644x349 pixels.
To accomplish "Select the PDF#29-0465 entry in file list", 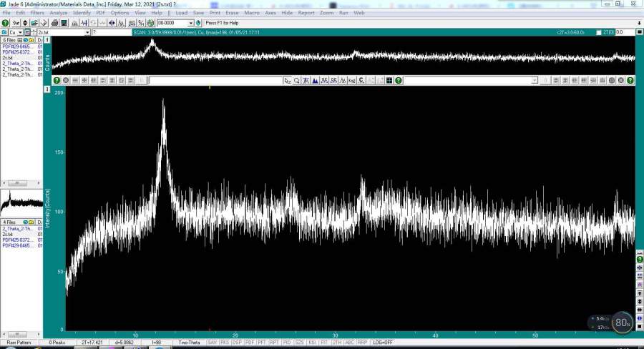I will 17,46.
